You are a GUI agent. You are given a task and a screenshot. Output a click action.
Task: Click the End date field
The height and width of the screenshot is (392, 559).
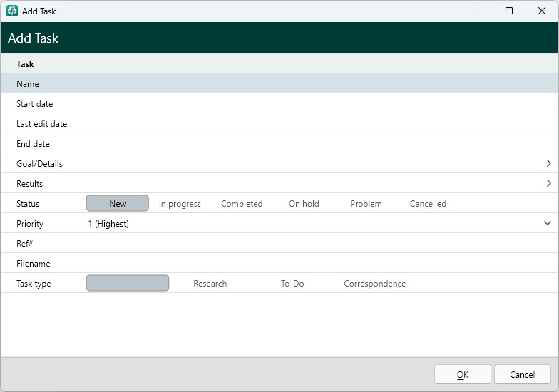click(x=320, y=144)
